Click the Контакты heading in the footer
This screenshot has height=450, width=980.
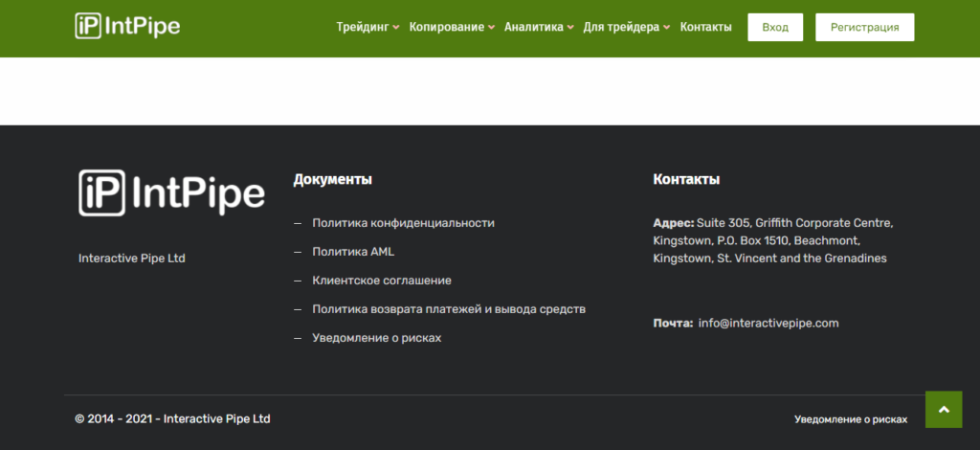coord(686,179)
